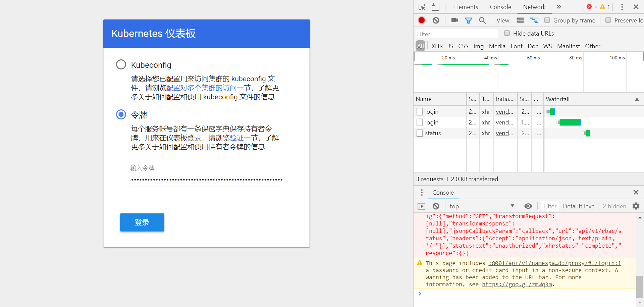Open the goo.gl/zmWq3m link in the warning

517,285
